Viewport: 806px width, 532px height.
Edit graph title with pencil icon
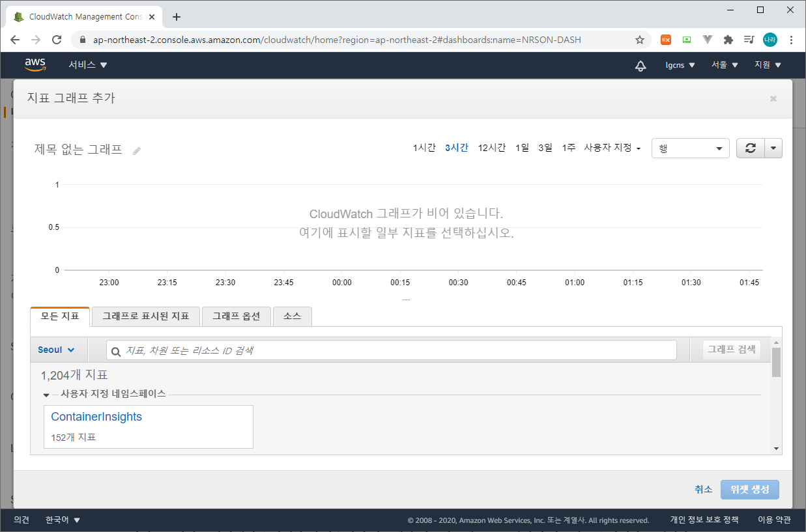coord(136,150)
